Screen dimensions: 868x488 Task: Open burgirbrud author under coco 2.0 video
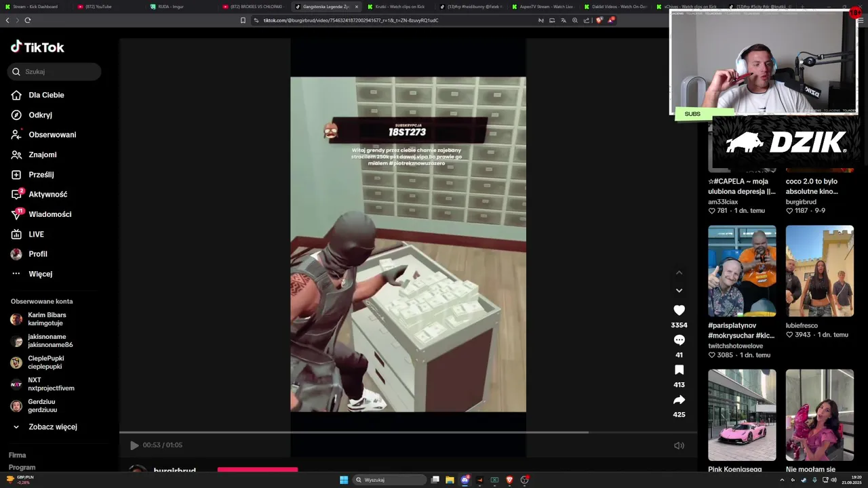pyautogui.click(x=801, y=202)
